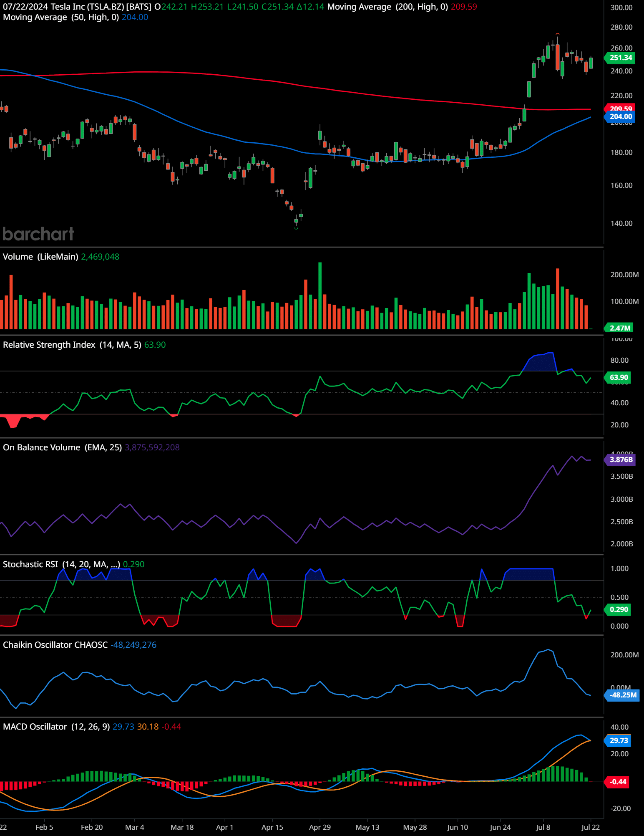The width and height of the screenshot is (644, 836).
Task: Click the MACD Oscillator (12, 26, 9) label
Action: tap(56, 727)
